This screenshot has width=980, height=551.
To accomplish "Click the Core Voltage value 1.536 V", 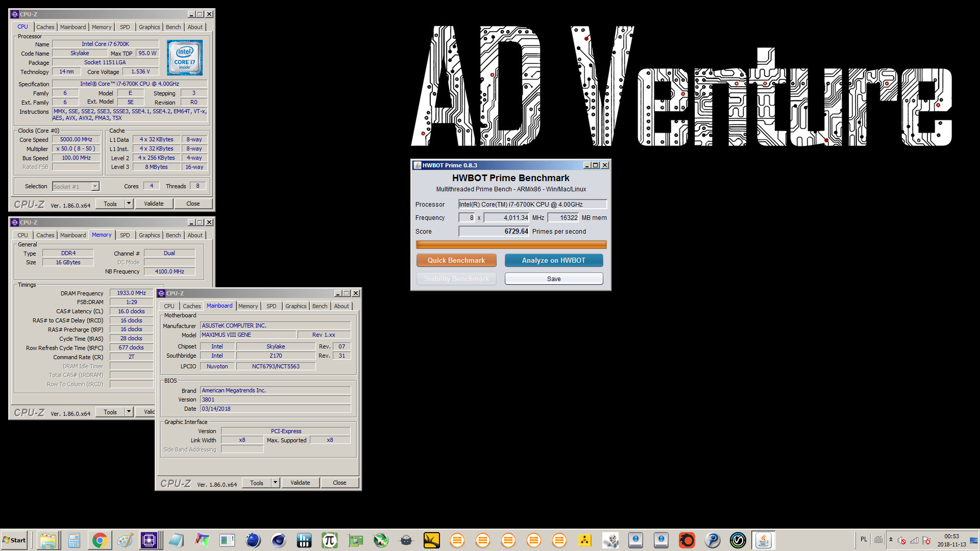I will [140, 71].
